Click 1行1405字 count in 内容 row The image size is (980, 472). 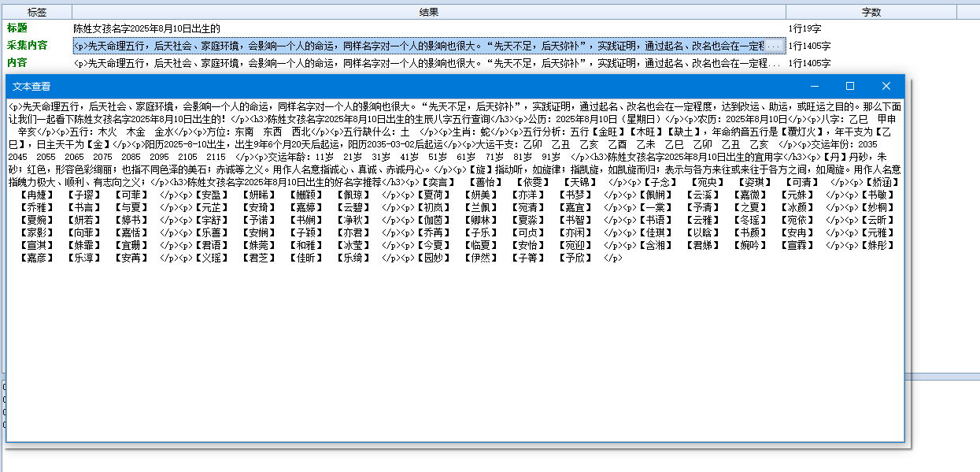[809, 63]
